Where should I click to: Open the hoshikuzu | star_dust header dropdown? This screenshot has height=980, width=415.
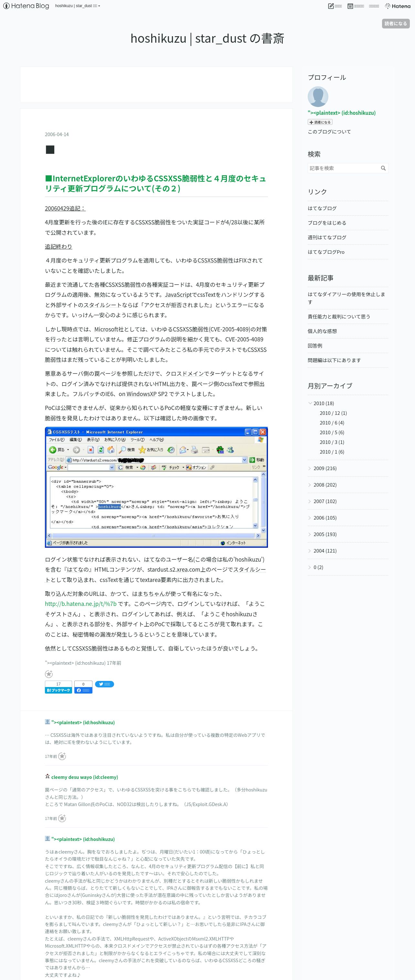pos(78,6)
